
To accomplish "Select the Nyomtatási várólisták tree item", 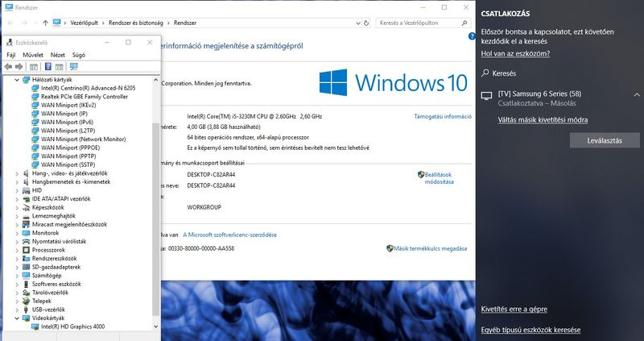I will (x=59, y=242).
